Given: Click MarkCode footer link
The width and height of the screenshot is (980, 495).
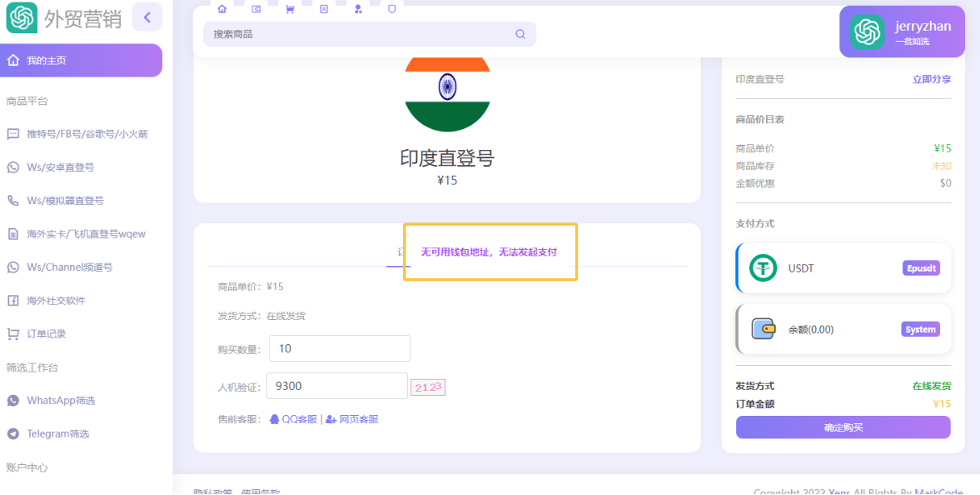Looking at the screenshot, I should 938,491.
